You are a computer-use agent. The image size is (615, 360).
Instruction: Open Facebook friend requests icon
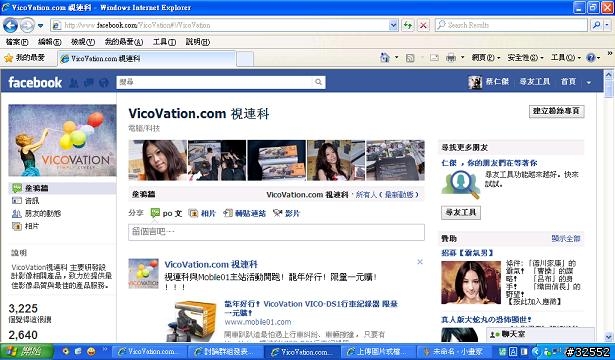(73, 82)
